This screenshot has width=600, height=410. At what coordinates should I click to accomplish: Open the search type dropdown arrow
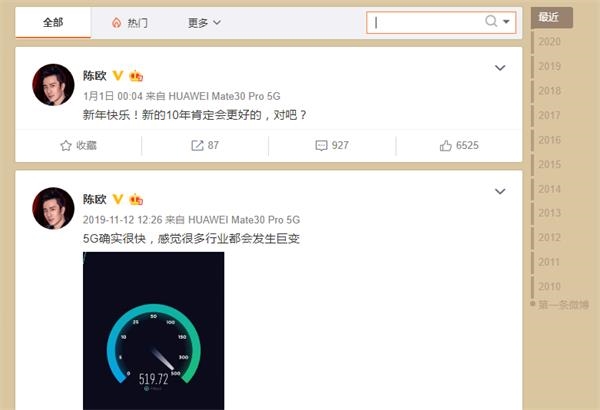506,21
